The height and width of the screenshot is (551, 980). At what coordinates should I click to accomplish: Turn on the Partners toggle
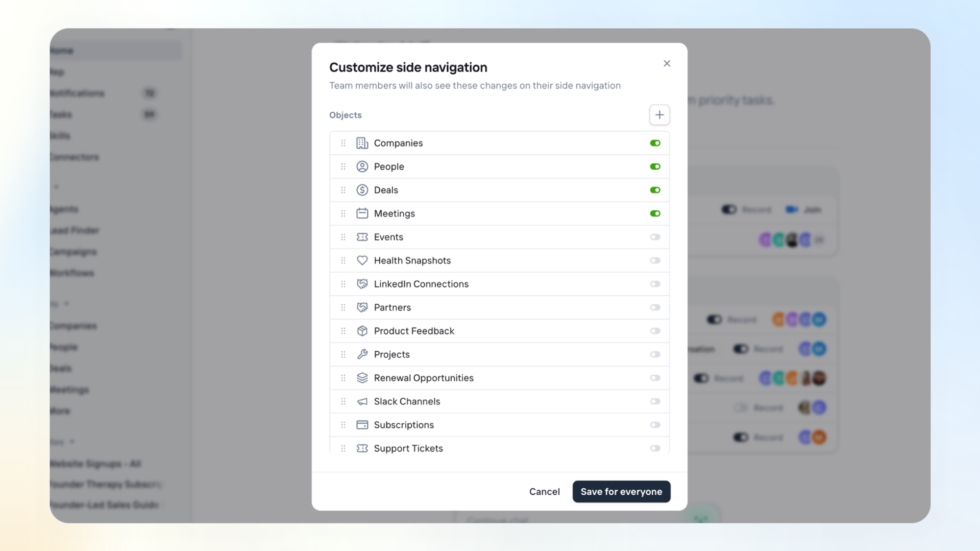coord(655,308)
